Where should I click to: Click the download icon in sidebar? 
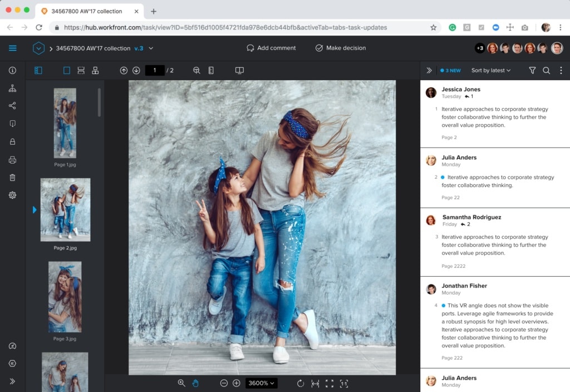(x=12, y=124)
